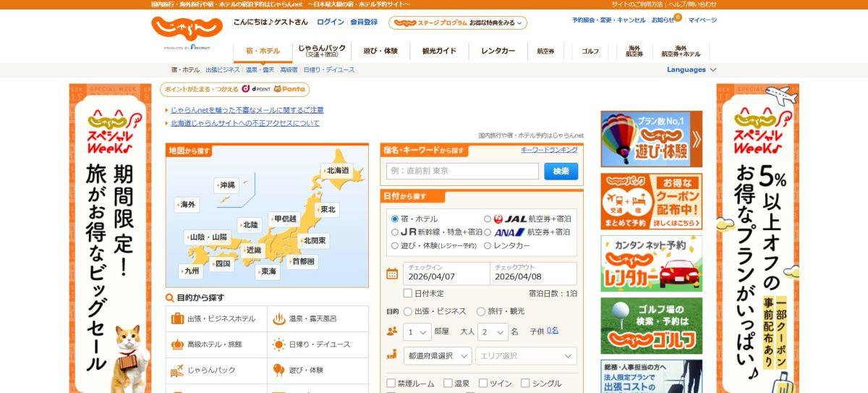Click the じゃらんレンタカー banner
The image size is (868, 393).
click(x=651, y=263)
